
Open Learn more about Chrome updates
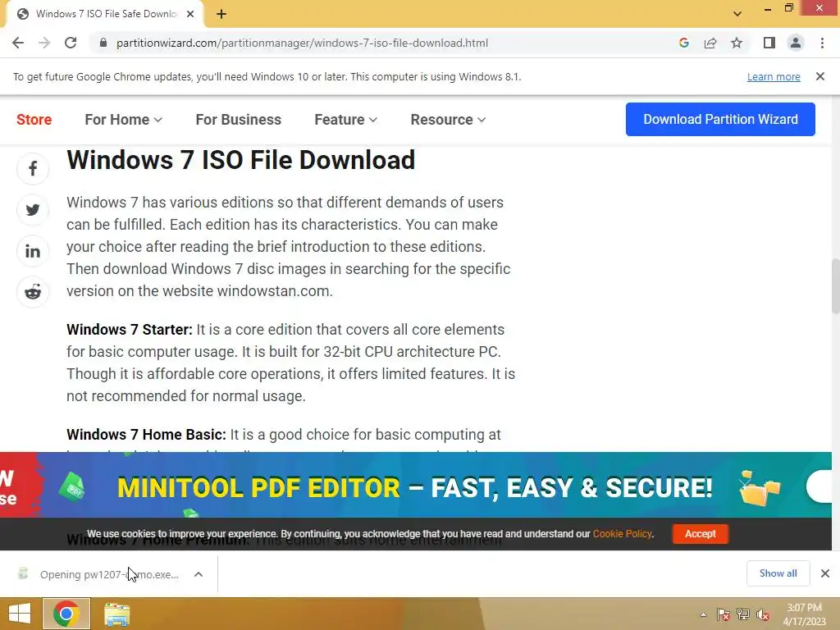[x=774, y=76]
